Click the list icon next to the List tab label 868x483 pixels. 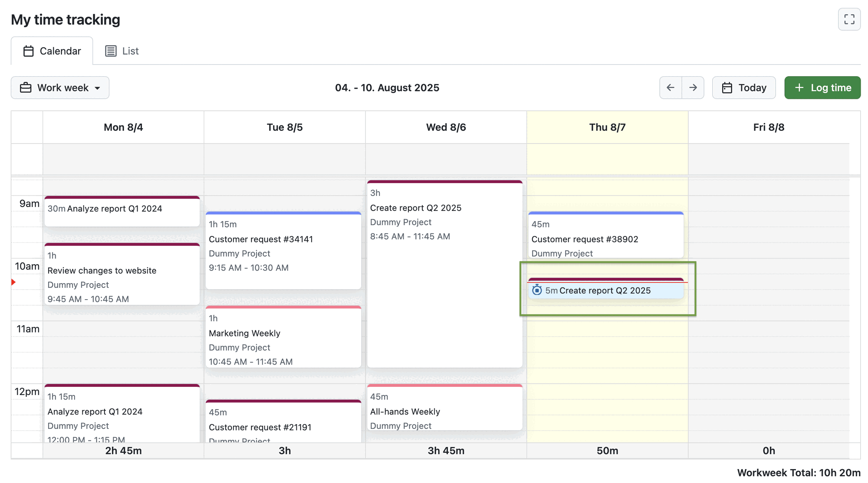click(111, 51)
